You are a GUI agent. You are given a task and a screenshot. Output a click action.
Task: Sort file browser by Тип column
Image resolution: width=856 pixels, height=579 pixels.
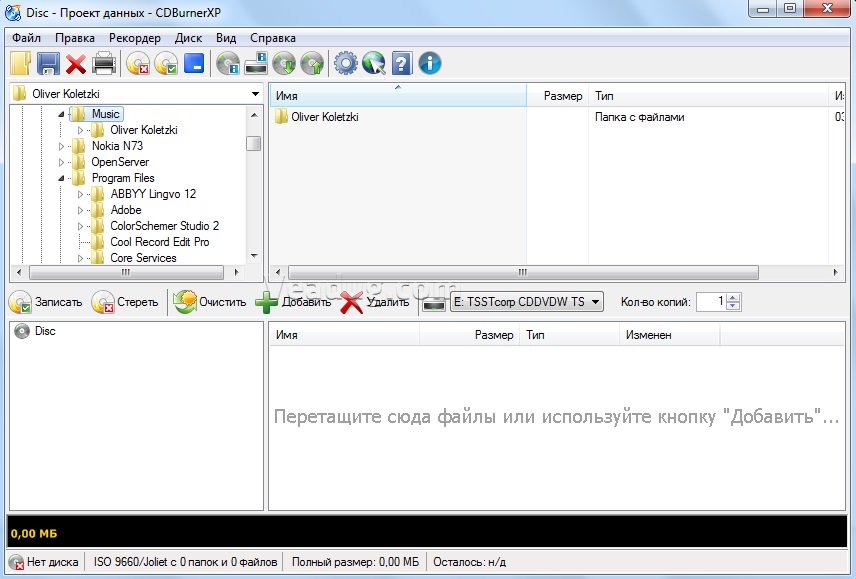pos(709,96)
